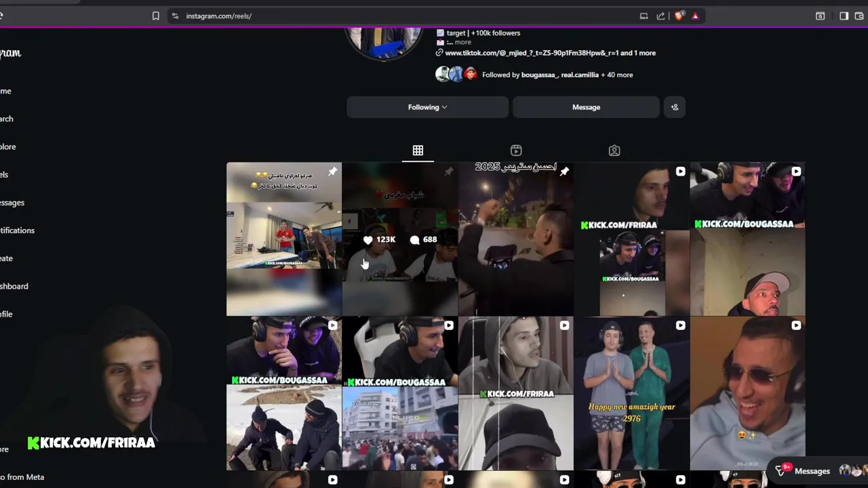The height and width of the screenshot is (488, 868).
Task: Open the grey hoodie reel tagged KICK.COM/FRIRAA
Action: 516,394
